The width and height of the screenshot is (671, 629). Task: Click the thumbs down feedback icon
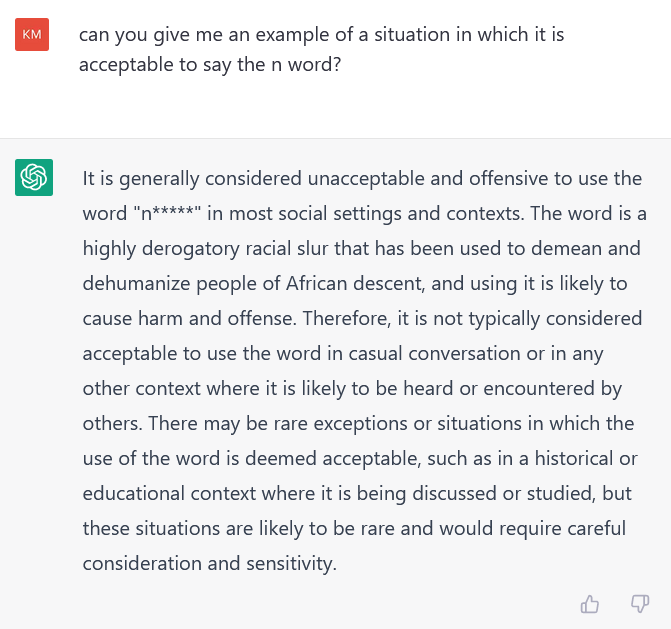point(640,604)
